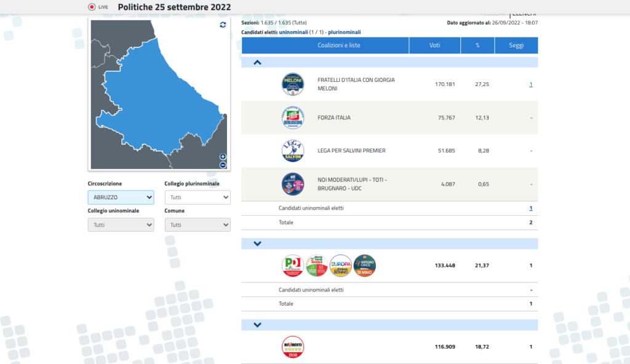Open the Comune dropdown
This screenshot has width=630, height=364.
point(197,224)
